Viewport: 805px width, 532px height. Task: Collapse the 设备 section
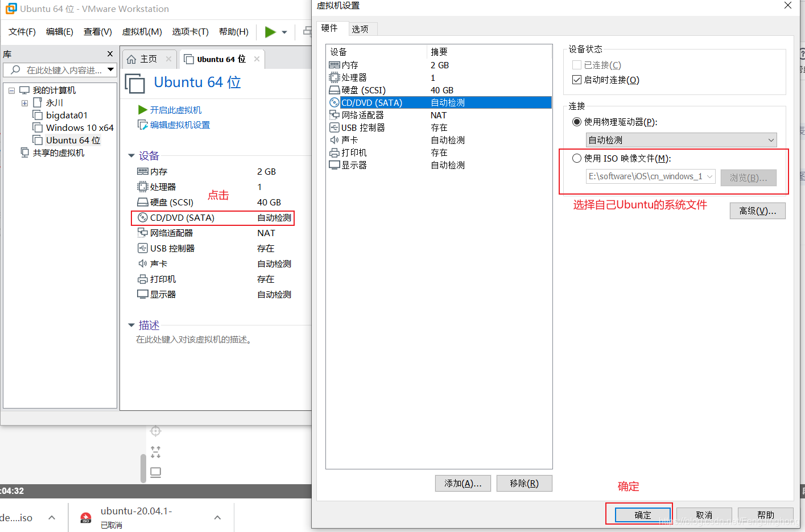click(x=131, y=155)
